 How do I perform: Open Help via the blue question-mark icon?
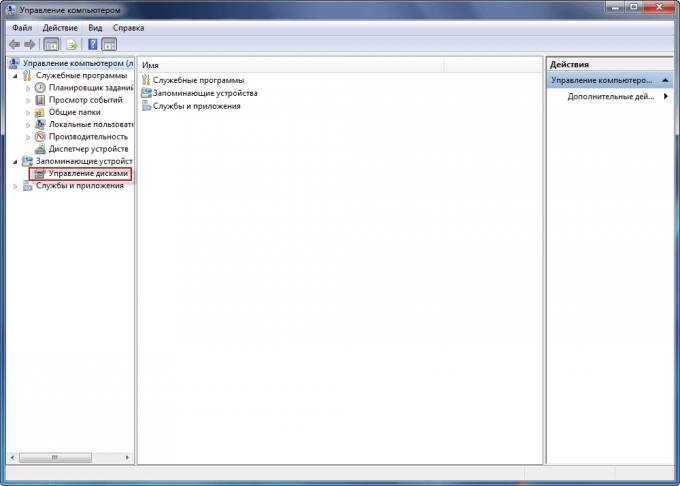pos(92,45)
